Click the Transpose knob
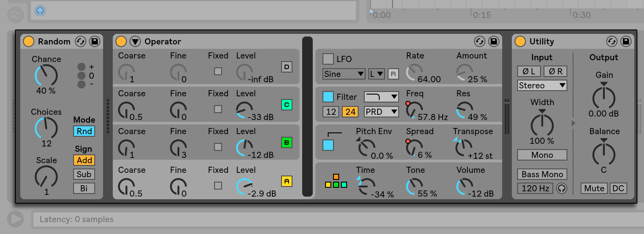Viewport: 644px width, 234px height. pos(463,148)
